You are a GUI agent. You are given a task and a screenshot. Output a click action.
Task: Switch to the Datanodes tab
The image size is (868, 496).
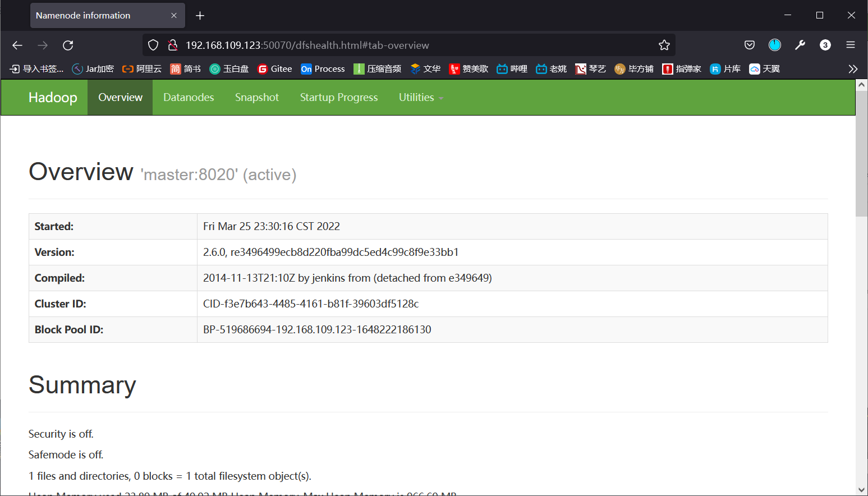point(189,98)
